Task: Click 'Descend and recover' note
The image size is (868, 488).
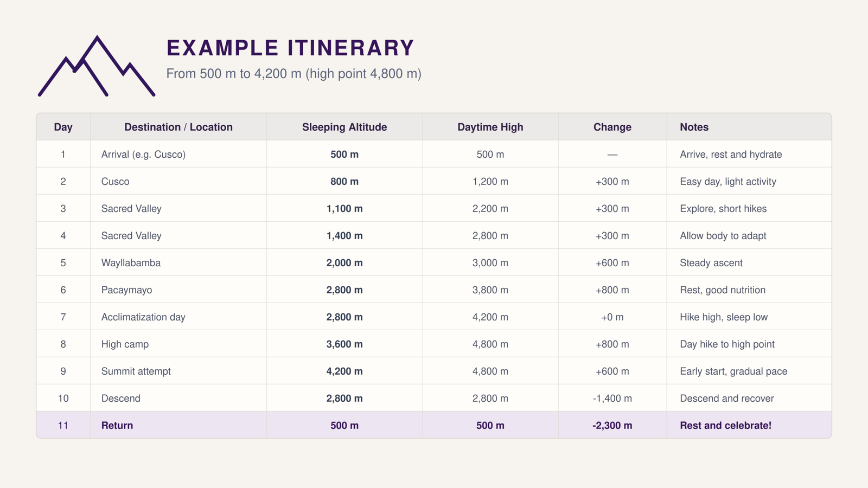Action: [727, 399]
